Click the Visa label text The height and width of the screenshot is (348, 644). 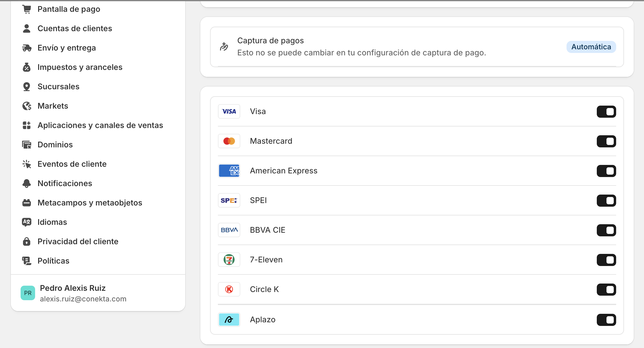258,111
